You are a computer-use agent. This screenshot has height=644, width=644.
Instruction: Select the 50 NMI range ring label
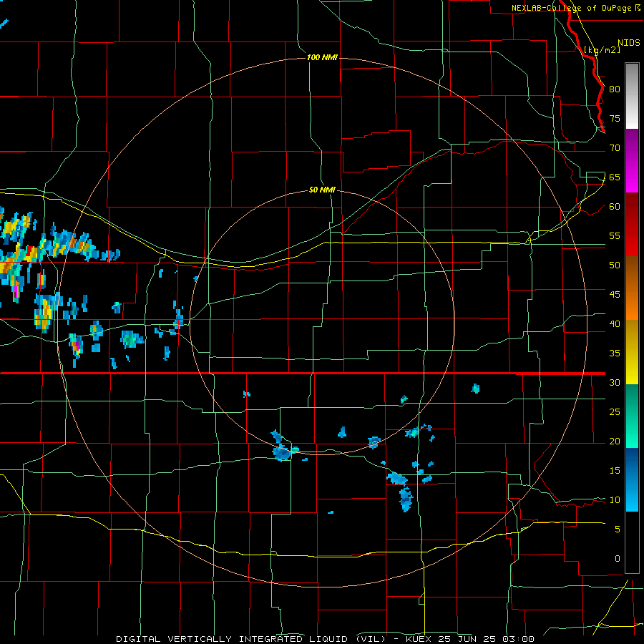click(x=322, y=190)
